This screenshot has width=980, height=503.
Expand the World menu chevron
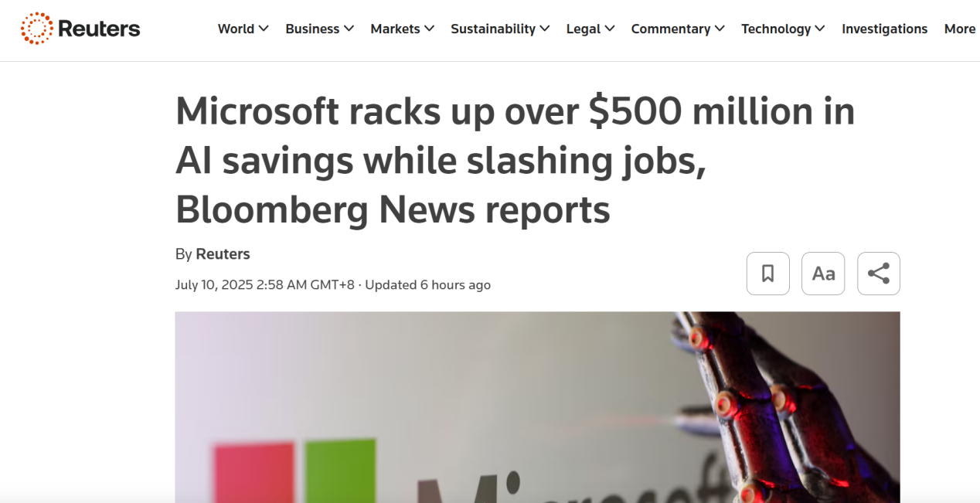(264, 29)
